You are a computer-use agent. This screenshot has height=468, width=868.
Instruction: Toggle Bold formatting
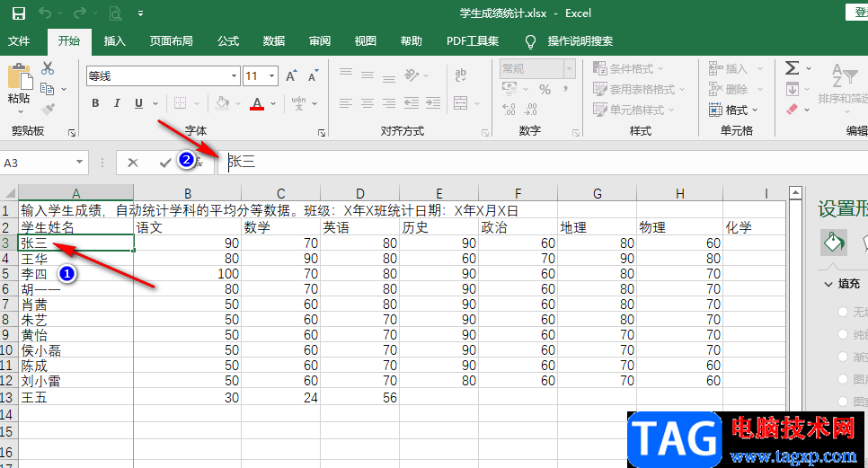click(x=95, y=103)
